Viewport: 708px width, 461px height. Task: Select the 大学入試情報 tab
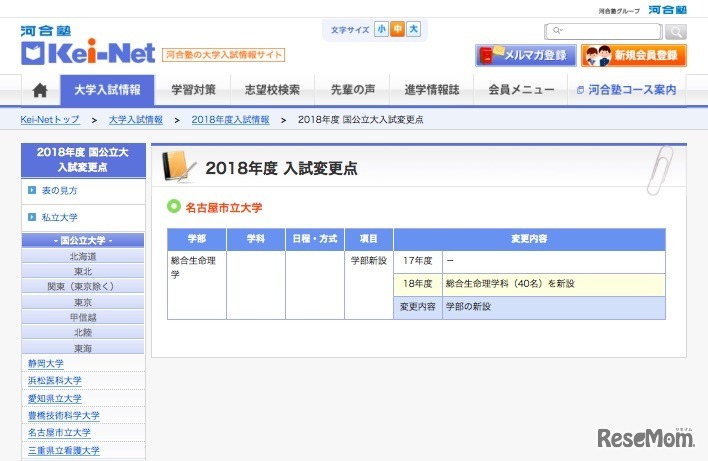pyautogui.click(x=107, y=90)
